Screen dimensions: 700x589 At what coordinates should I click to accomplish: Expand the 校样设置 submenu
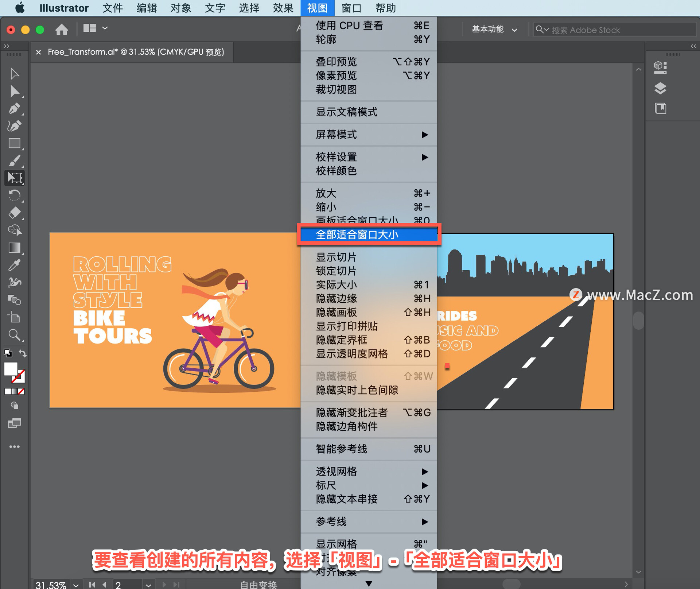coord(369,157)
